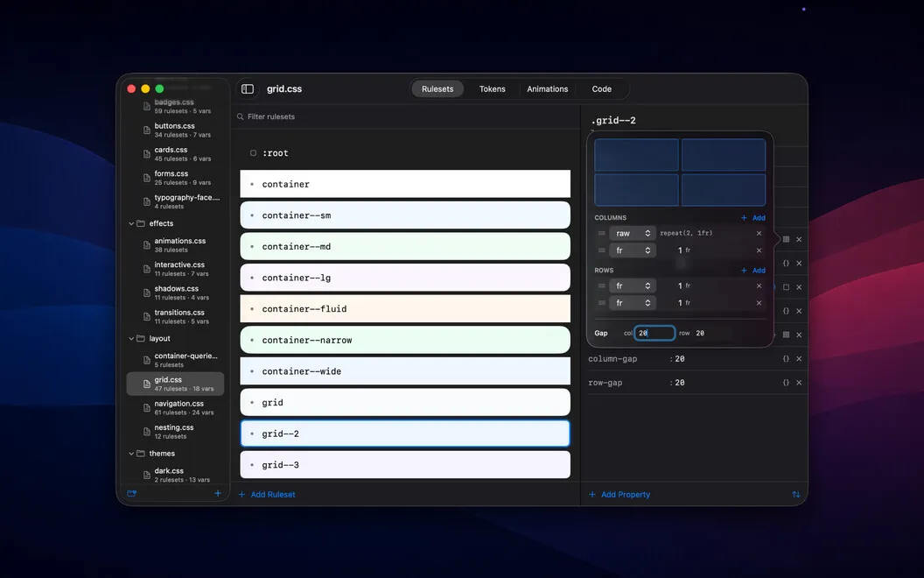Delete the repeat(2, 1fr) column track
Viewport: 924px width, 578px height.
click(759, 234)
